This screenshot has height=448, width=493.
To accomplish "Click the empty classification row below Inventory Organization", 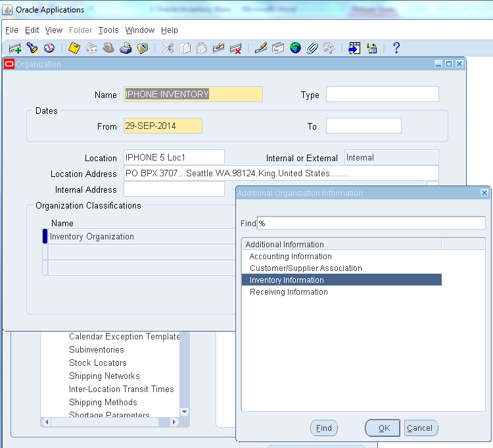I will 142,252.
